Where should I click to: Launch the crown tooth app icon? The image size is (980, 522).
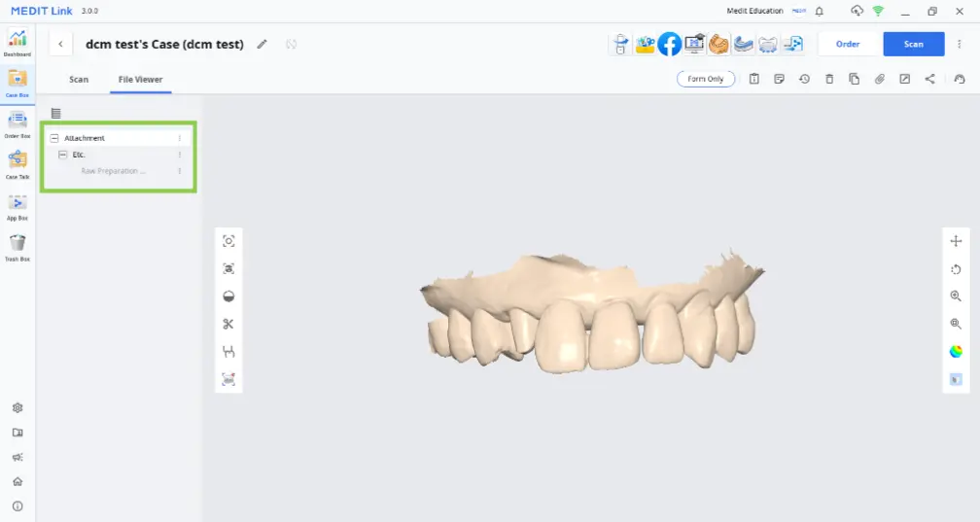[x=768, y=44]
